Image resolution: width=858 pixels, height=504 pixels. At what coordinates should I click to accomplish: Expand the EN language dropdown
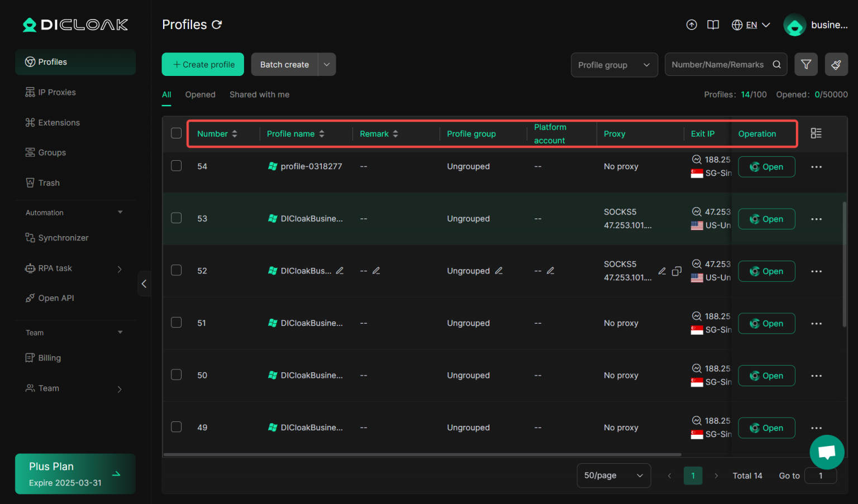coord(751,25)
